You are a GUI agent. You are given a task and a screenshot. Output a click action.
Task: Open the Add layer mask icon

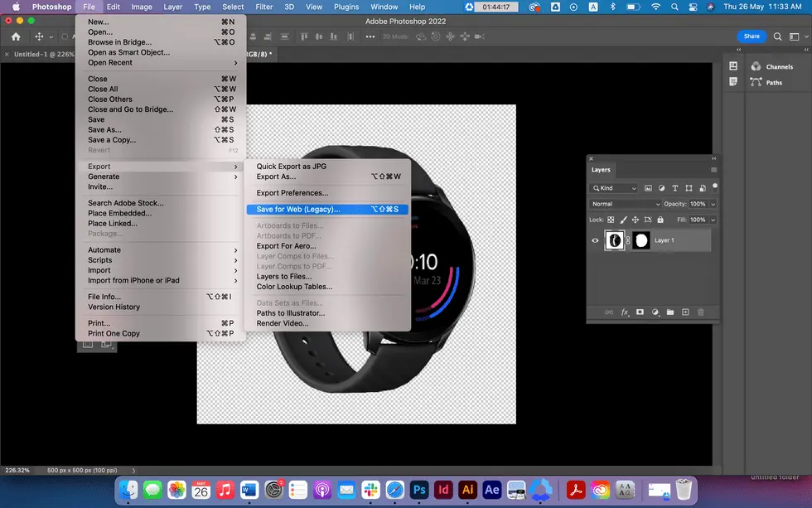point(639,312)
